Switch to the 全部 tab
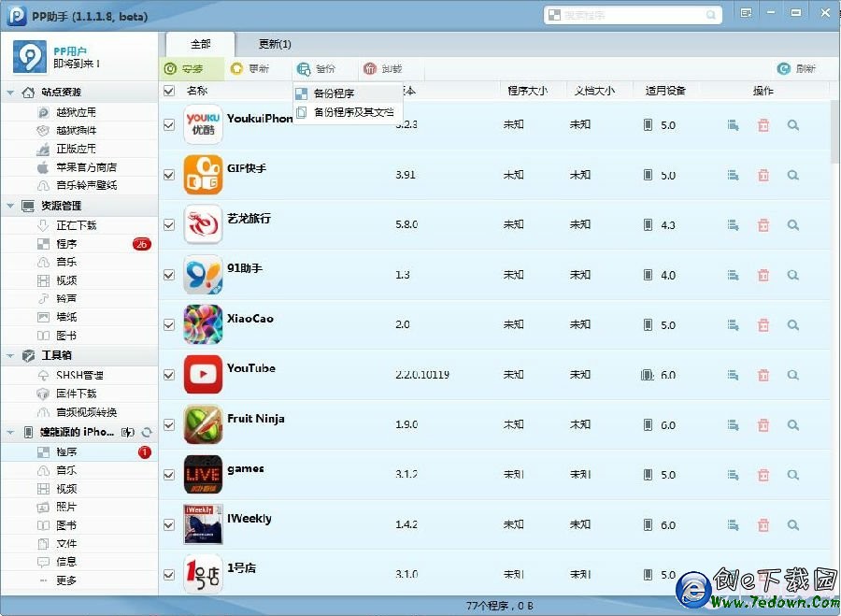This screenshot has width=841, height=616. (x=200, y=44)
